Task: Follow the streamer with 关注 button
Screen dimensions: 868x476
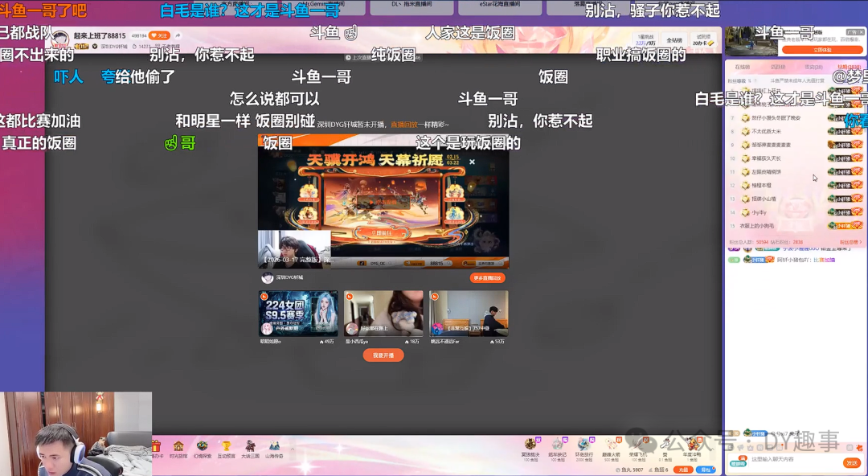Action: [x=159, y=35]
